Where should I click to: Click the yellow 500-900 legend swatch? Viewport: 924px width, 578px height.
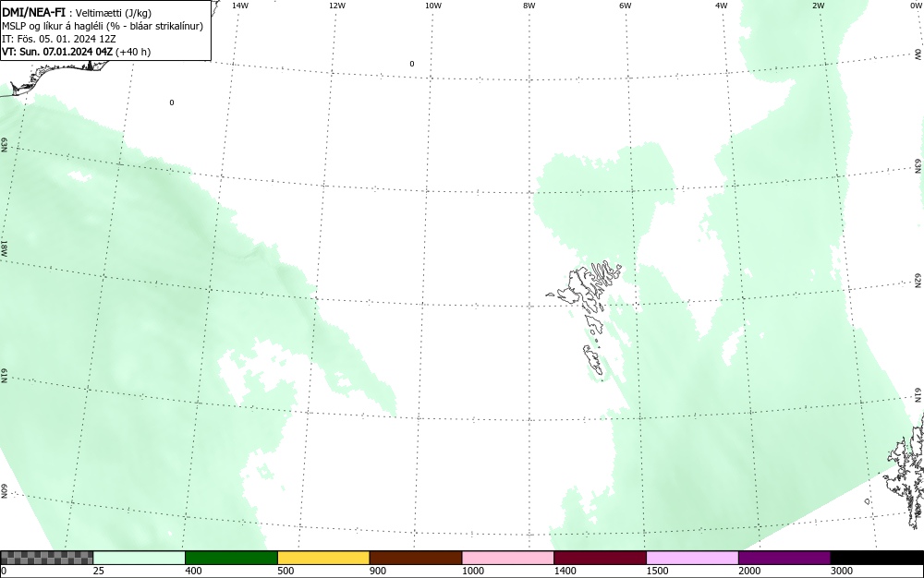pos(323,558)
